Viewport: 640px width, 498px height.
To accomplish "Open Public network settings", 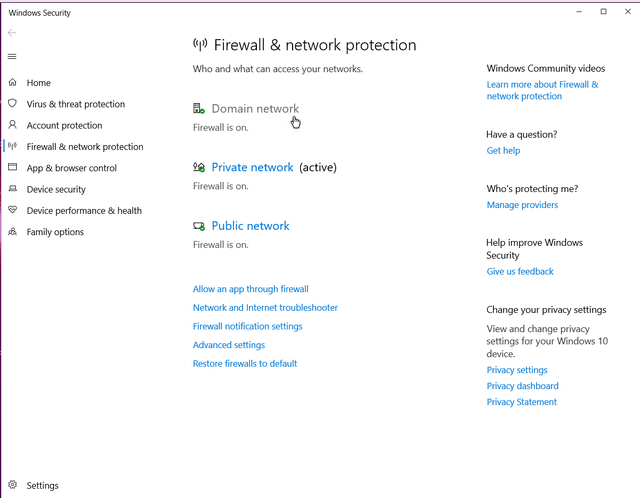I will (250, 226).
